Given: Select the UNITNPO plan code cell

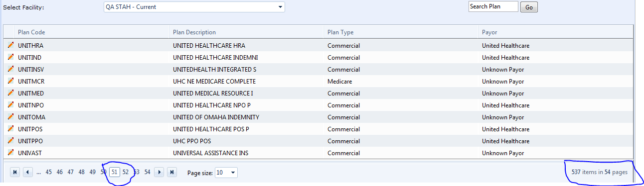Looking at the screenshot, I should point(31,105).
